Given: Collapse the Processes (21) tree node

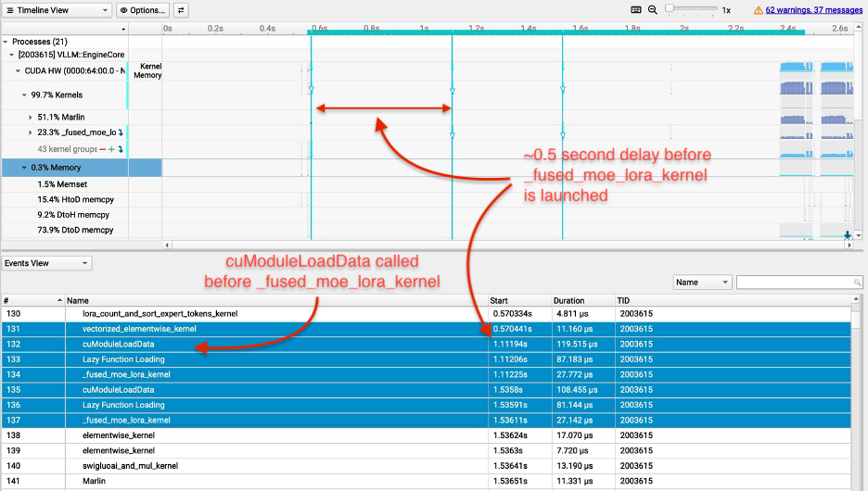Looking at the screenshot, I should [6, 42].
